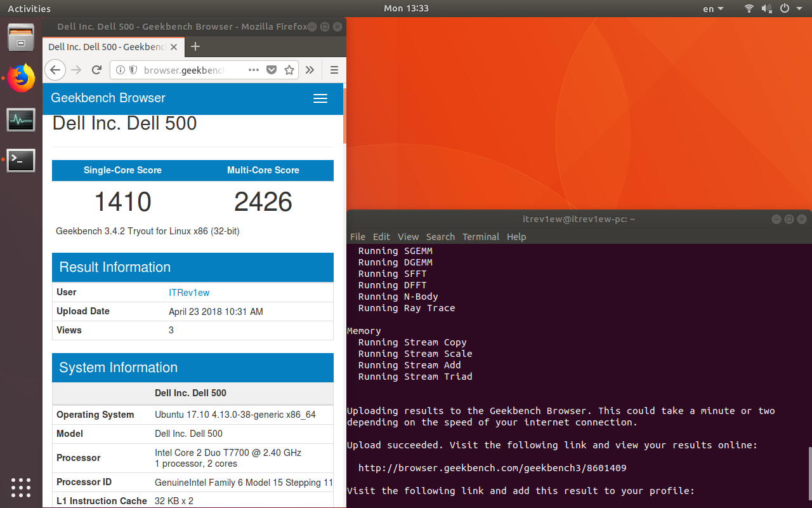Open ITRev1ew user profile link

tap(189, 293)
